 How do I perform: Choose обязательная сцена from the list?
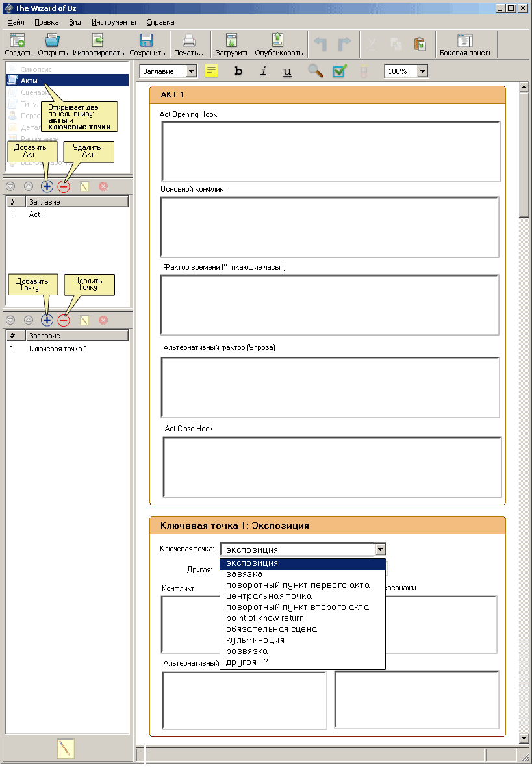[303, 629]
